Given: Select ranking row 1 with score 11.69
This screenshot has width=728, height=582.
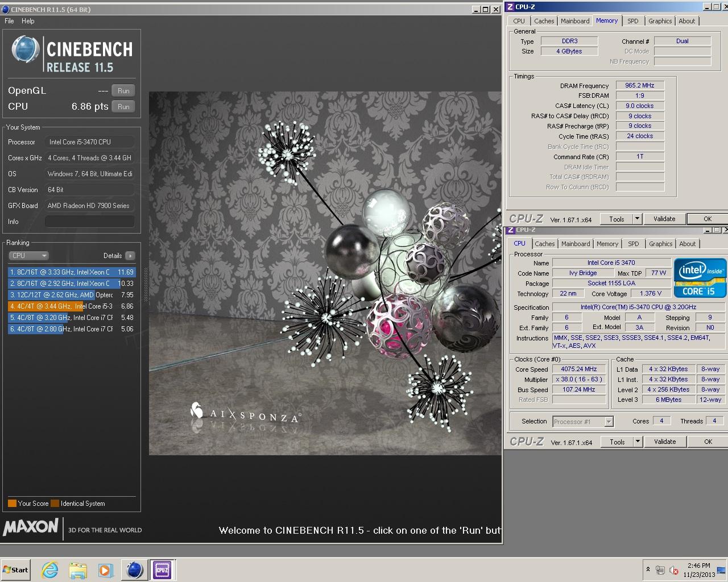Looking at the screenshot, I should coord(72,272).
